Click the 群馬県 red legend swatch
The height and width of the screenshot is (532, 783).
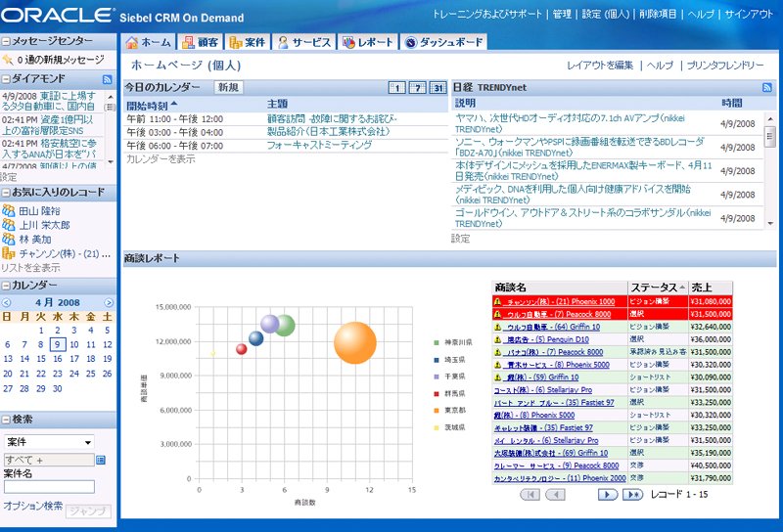[437, 394]
